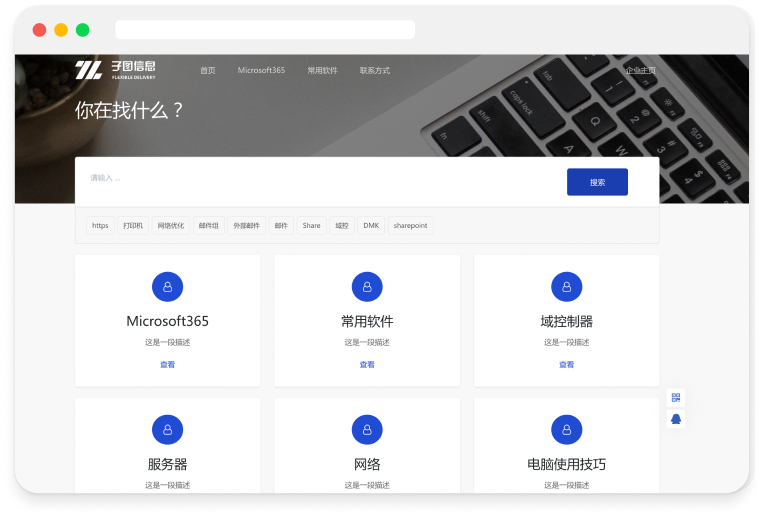764x517 pixels.
Task: Open 联系方式 in the top navigation
Action: coord(375,71)
